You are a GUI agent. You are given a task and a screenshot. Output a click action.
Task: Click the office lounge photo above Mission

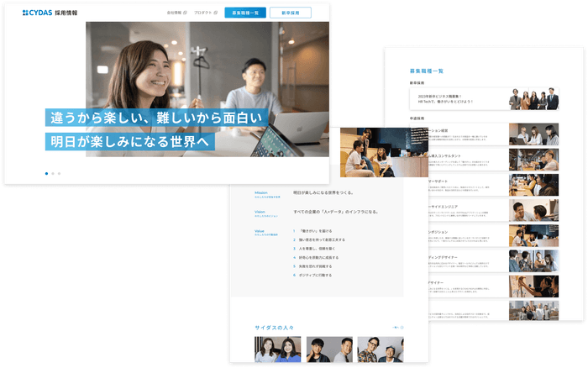(x=384, y=152)
